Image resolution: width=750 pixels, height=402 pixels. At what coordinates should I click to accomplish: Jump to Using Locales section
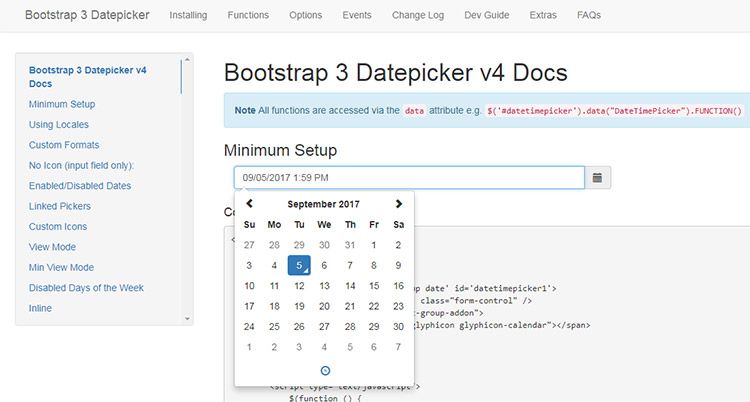click(x=59, y=124)
